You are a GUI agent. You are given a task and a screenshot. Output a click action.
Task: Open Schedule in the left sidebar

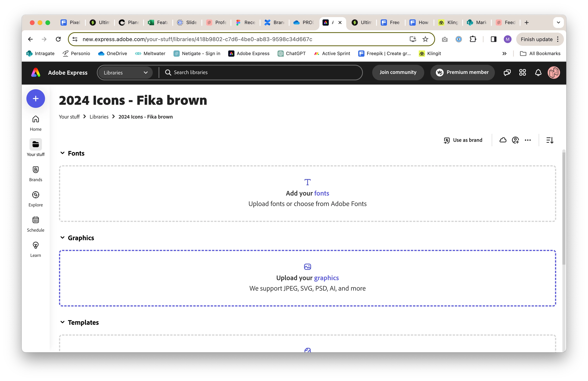coord(36,224)
